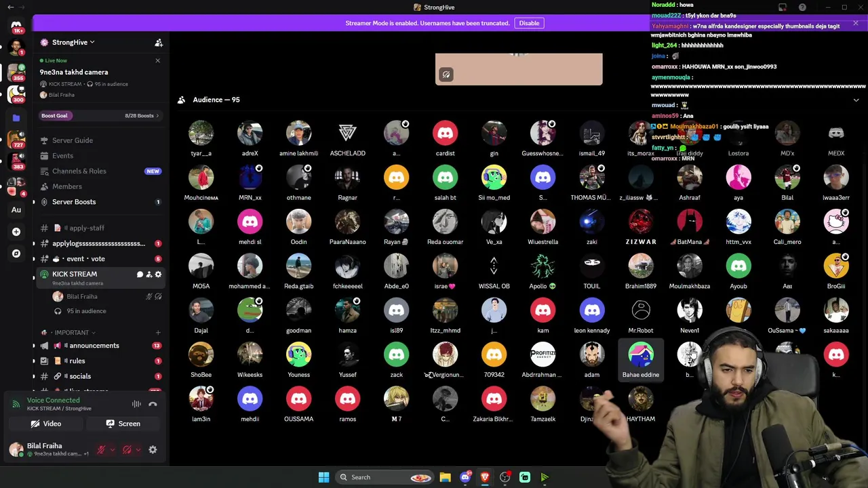Open the Discover servers compass icon

click(x=16, y=253)
